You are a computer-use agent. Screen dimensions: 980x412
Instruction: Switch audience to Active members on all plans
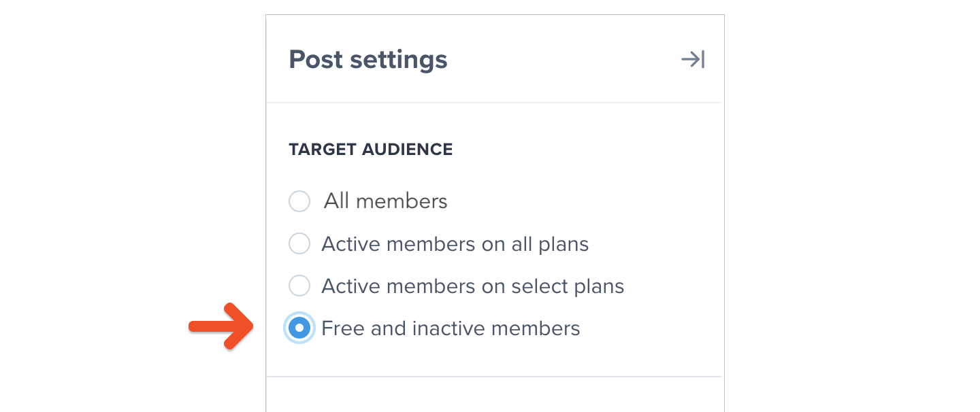point(299,243)
